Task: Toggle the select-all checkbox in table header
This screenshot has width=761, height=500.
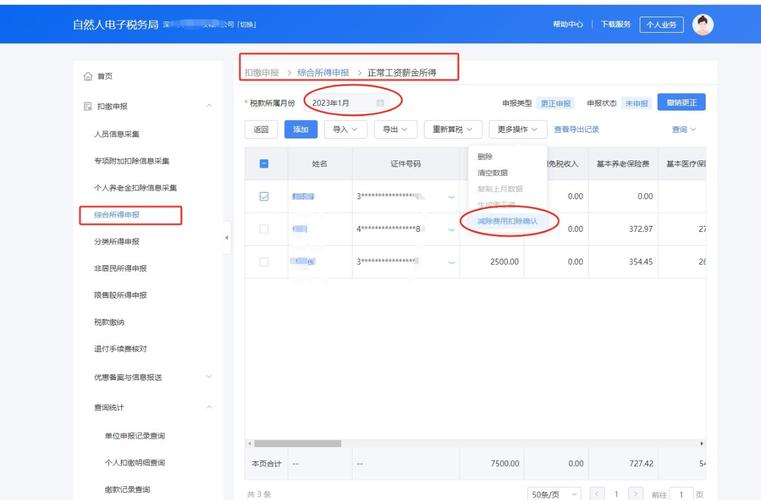Action: [264, 164]
